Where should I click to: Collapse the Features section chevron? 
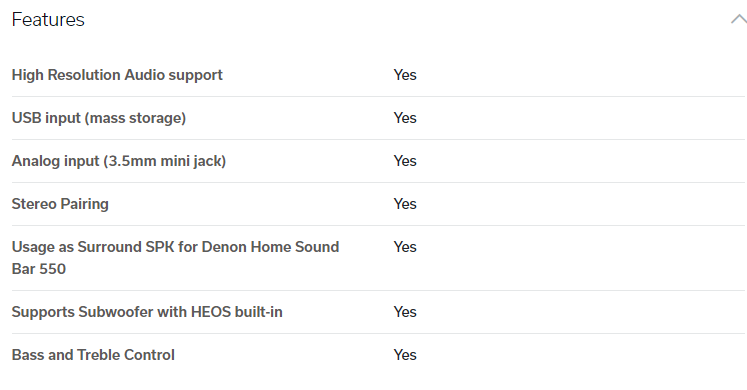coord(738,20)
